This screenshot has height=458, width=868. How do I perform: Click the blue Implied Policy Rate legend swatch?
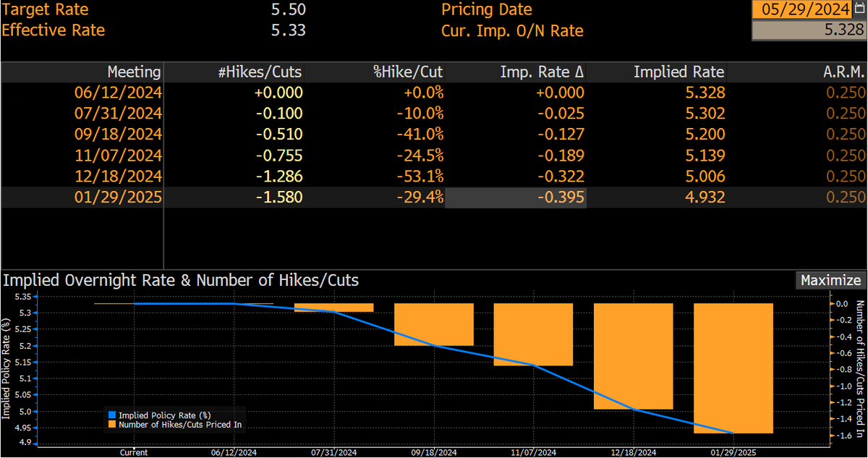(111, 415)
